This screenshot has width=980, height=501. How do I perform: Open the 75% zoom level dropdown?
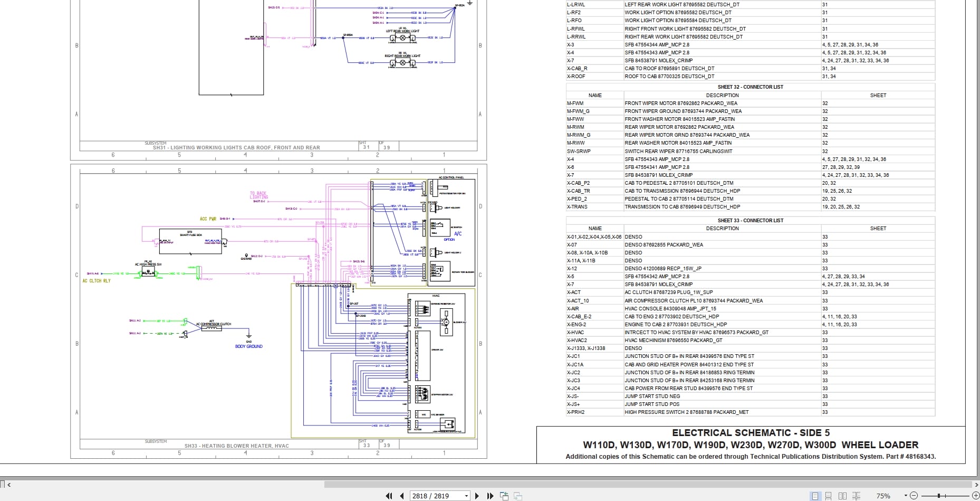click(906, 496)
